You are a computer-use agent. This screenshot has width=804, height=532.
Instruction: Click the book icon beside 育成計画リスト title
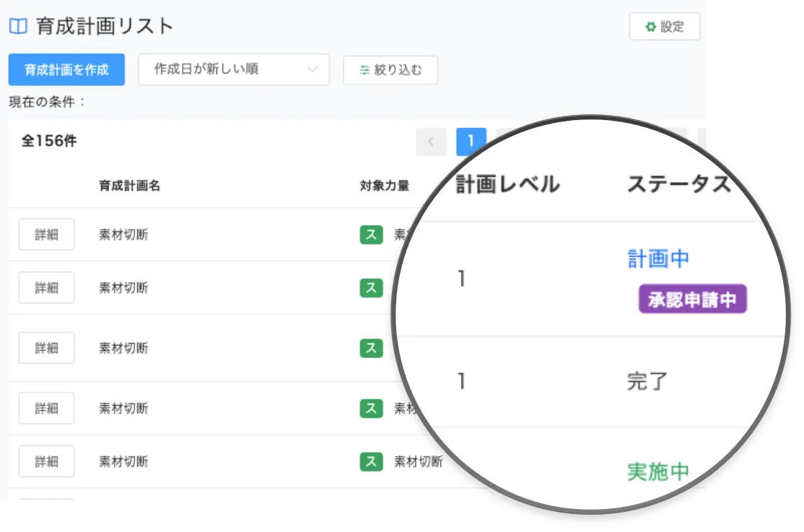click(x=18, y=27)
